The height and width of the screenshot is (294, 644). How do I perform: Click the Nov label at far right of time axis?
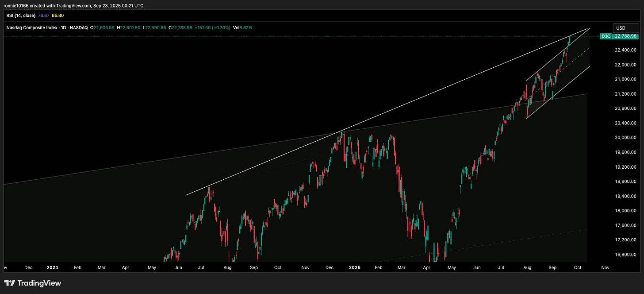[605, 267]
